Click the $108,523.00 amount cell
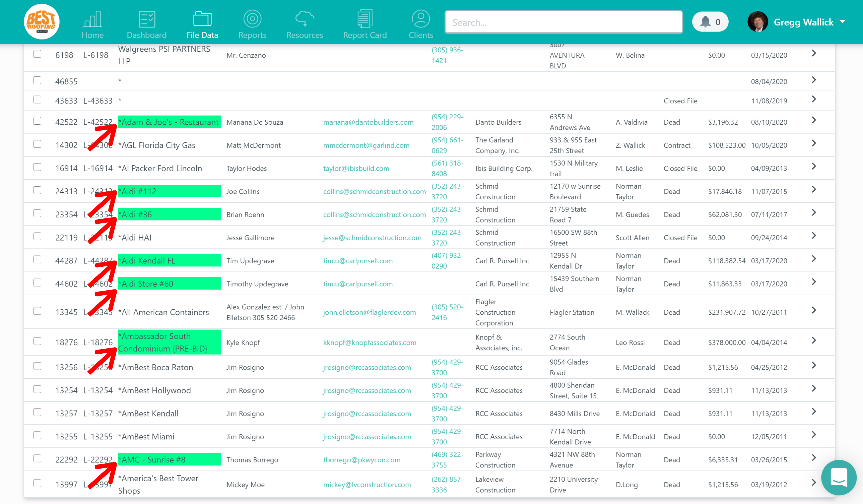Screen dimensions: 863x504 726,145
